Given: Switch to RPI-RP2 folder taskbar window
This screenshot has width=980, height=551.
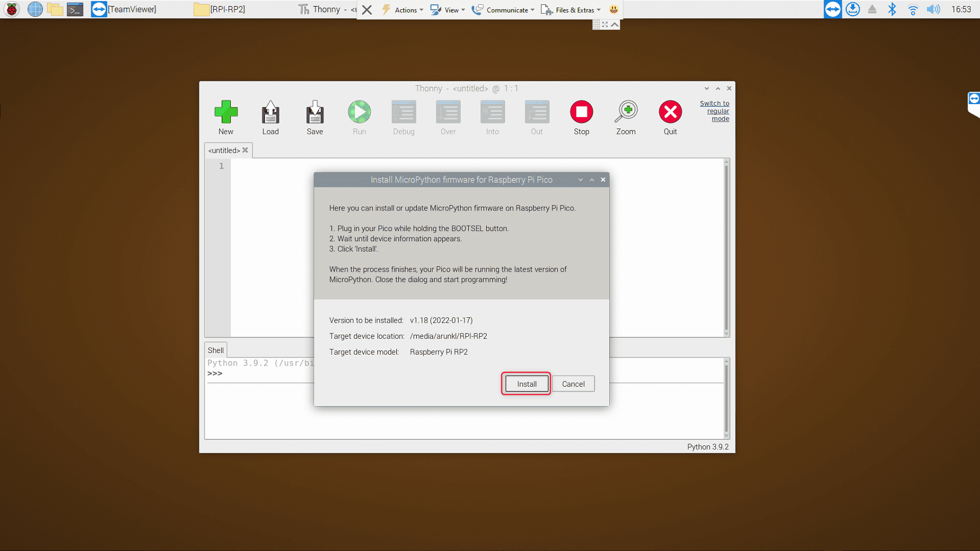Looking at the screenshot, I should click(220, 9).
